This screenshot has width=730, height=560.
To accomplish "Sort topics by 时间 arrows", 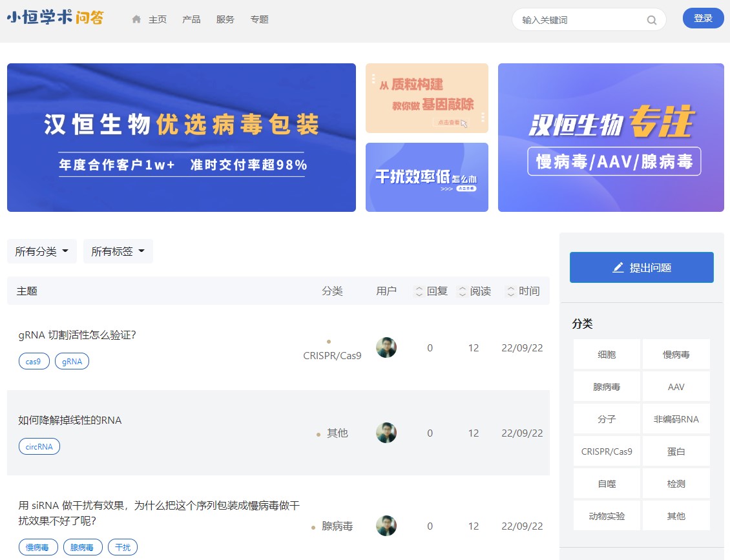I will point(511,291).
